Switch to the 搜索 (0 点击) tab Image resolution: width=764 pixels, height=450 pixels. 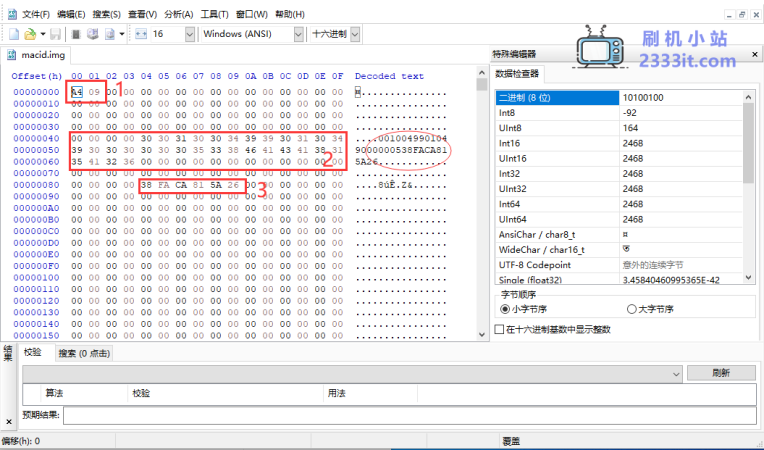click(x=84, y=354)
